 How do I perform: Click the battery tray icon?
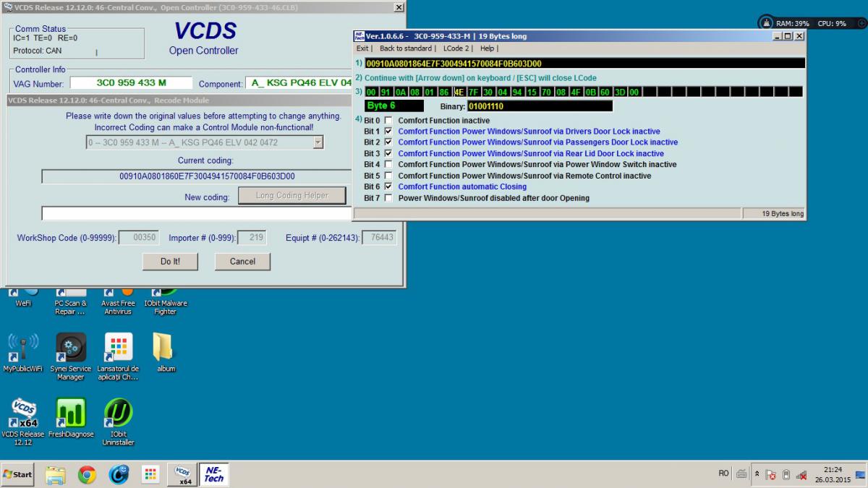[x=786, y=475]
